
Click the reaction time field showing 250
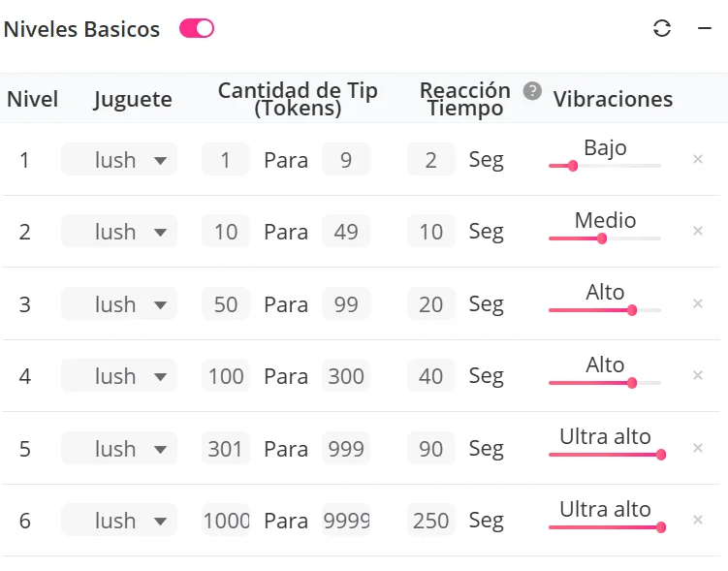pyautogui.click(x=431, y=521)
